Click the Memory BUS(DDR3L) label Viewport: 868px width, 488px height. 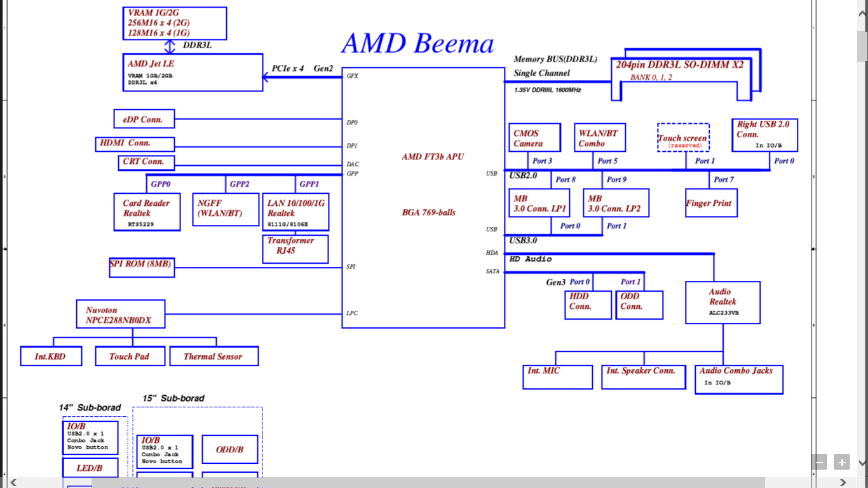tap(555, 59)
